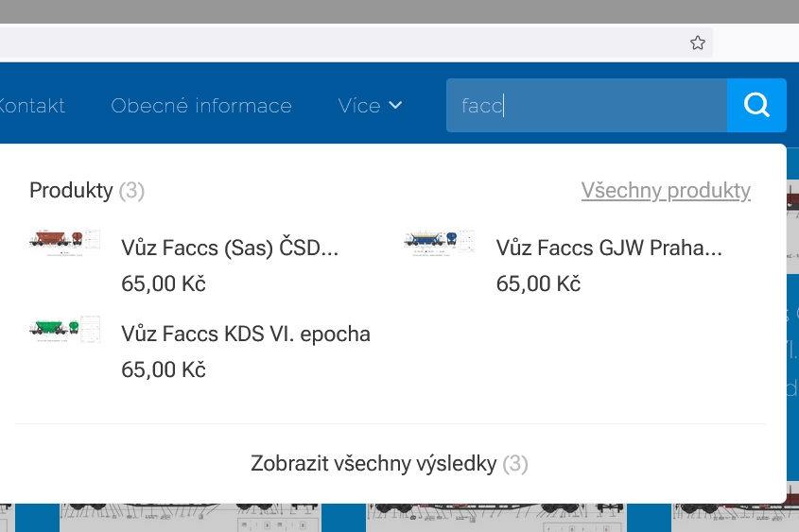This screenshot has height=532, width=799.
Task: Open Vůz Faccs GJW Praha product title
Action: click(609, 249)
